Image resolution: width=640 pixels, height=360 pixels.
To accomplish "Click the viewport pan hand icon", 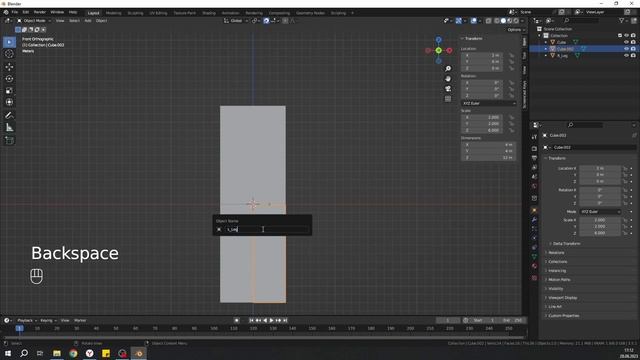I will (x=448, y=79).
